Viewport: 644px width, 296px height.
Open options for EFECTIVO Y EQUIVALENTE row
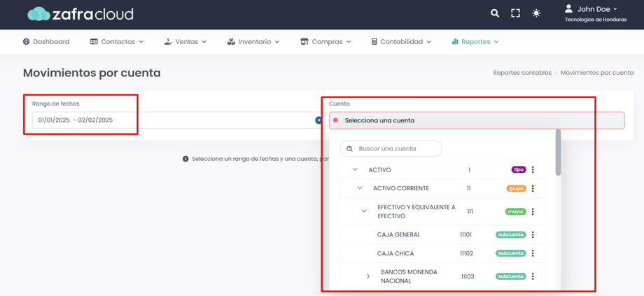[x=533, y=211]
